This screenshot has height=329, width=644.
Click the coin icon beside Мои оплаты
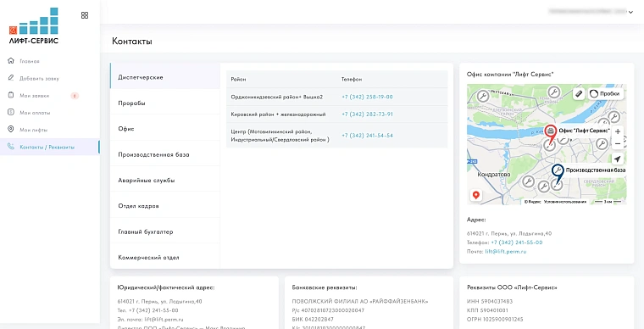pyautogui.click(x=11, y=112)
